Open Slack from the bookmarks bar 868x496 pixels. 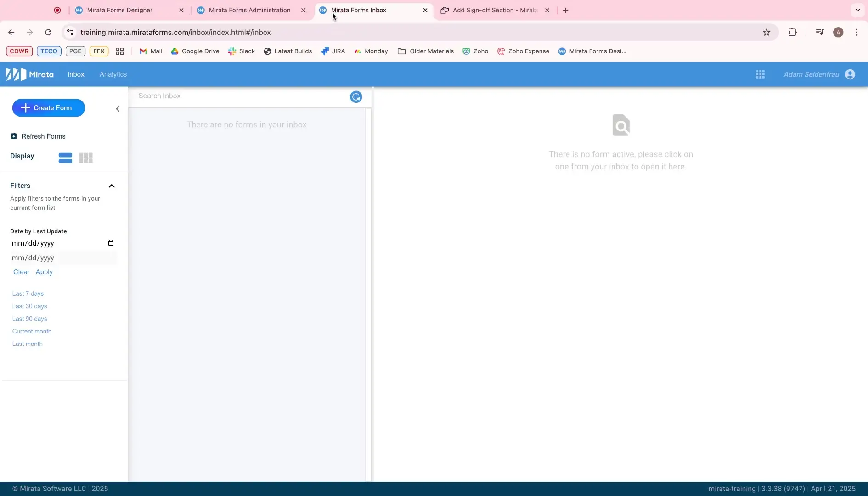(242, 51)
